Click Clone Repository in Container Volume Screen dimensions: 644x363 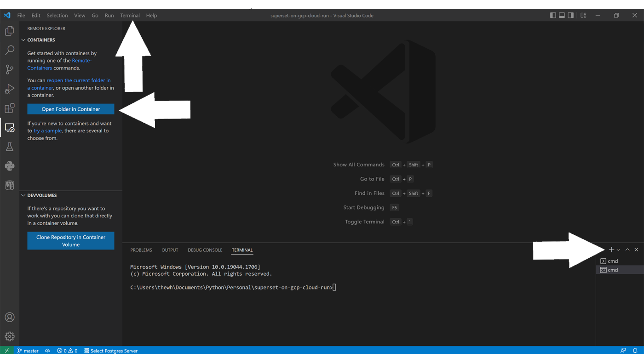71,241
